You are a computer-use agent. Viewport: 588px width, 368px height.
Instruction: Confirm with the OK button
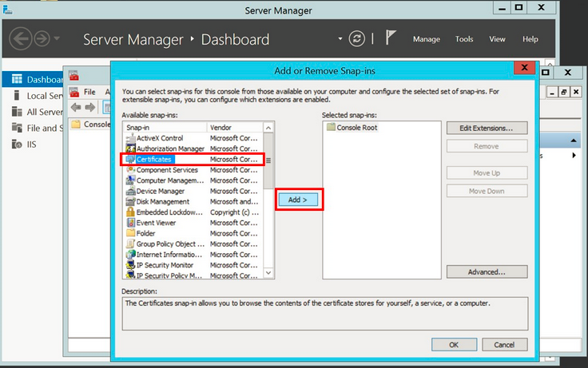[x=454, y=345]
